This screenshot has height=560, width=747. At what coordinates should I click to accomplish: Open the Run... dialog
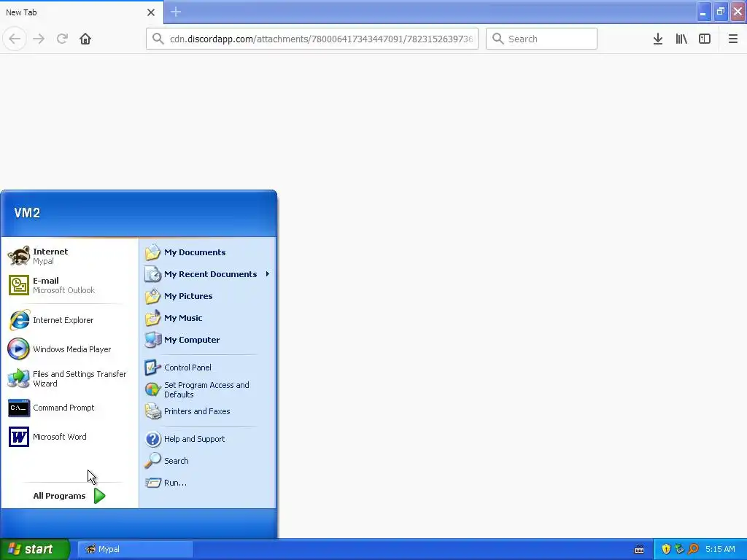[207, 483]
